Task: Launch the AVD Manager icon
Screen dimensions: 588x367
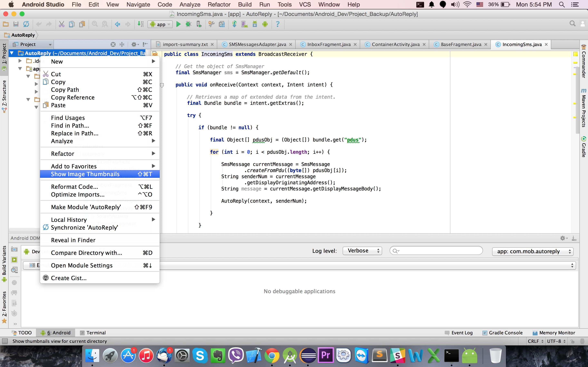Action: click(x=244, y=24)
